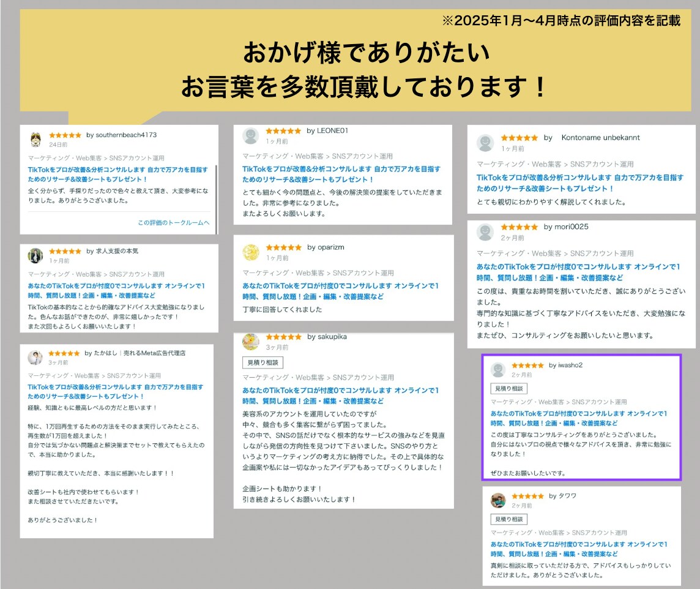Click category breadcrumb in mori0025's review
Image resolution: width=700 pixels, height=589 pixels.
555,253
